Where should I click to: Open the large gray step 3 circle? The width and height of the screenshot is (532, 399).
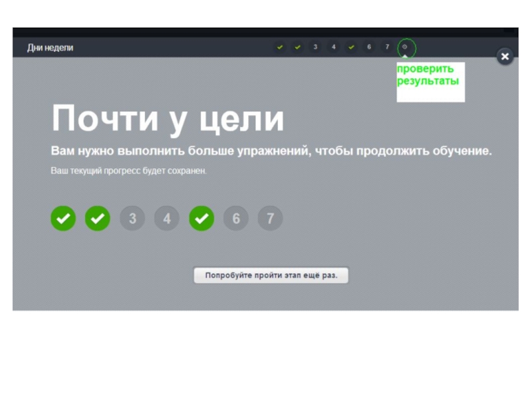tap(132, 218)
